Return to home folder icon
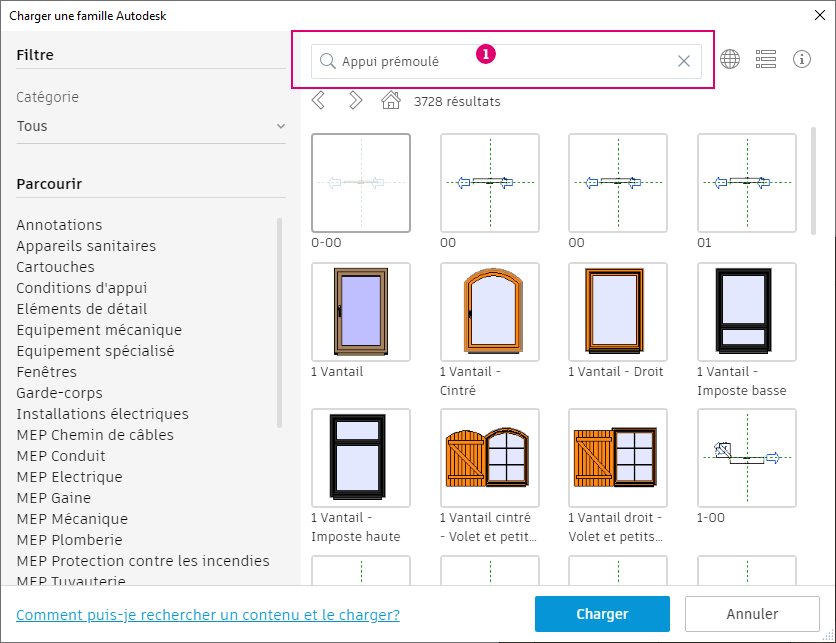This screenshot has width=836, height=643. click(x=391, y=101)
